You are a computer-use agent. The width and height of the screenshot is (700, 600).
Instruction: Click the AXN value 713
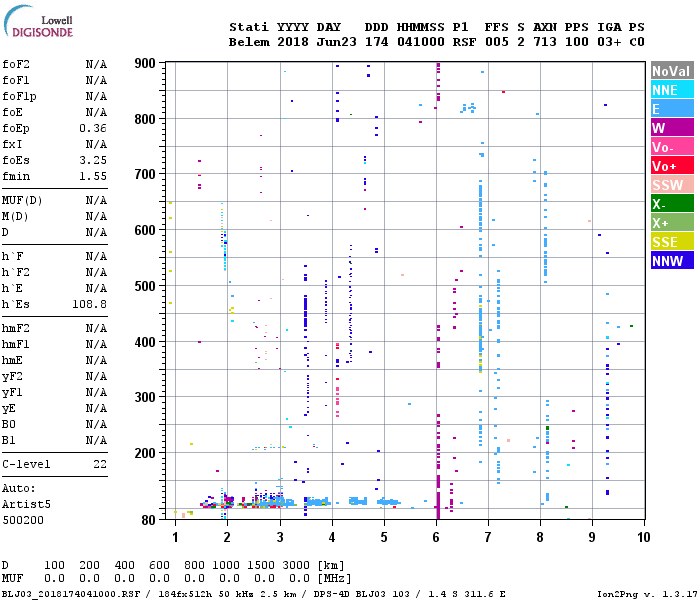click(x=545, y=42)
